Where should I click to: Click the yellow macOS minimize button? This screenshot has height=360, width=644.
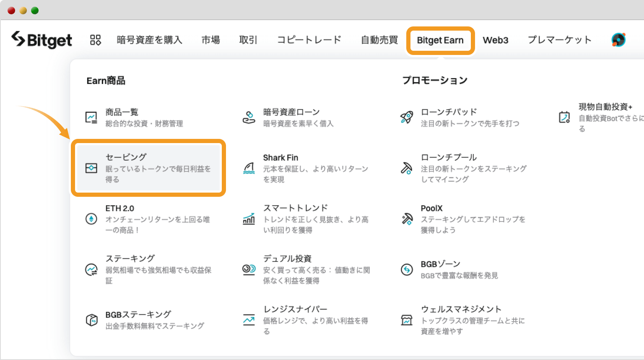[23, 10]
